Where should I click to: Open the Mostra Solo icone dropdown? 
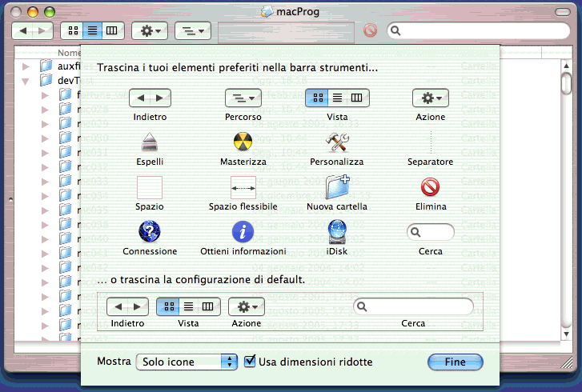coord(187,362)
